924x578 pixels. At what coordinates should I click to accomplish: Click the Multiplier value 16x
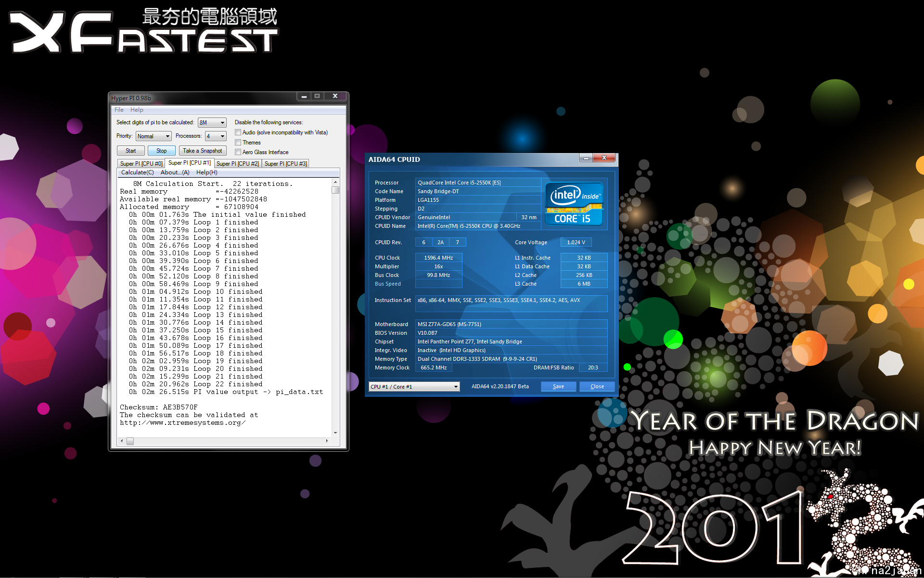pos(438,266)
